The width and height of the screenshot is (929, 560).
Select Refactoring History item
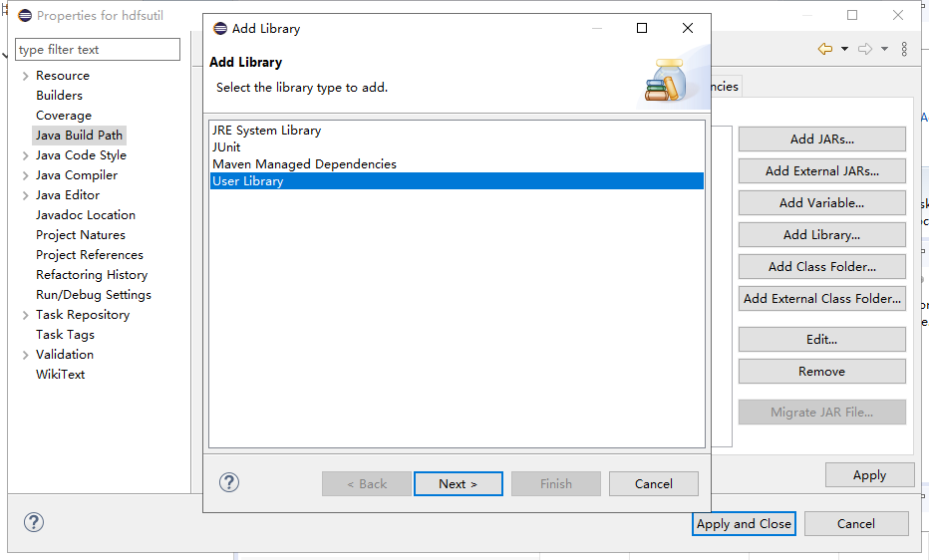(92, 275)
